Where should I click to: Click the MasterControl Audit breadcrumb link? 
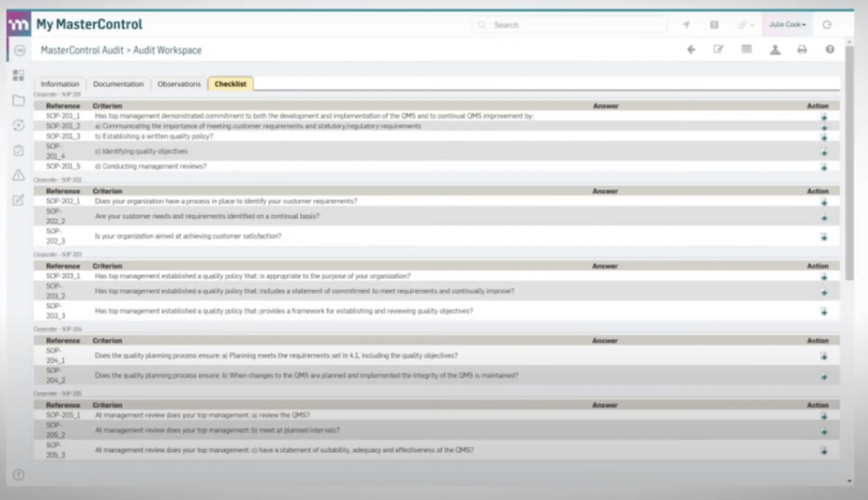[81, 50]
